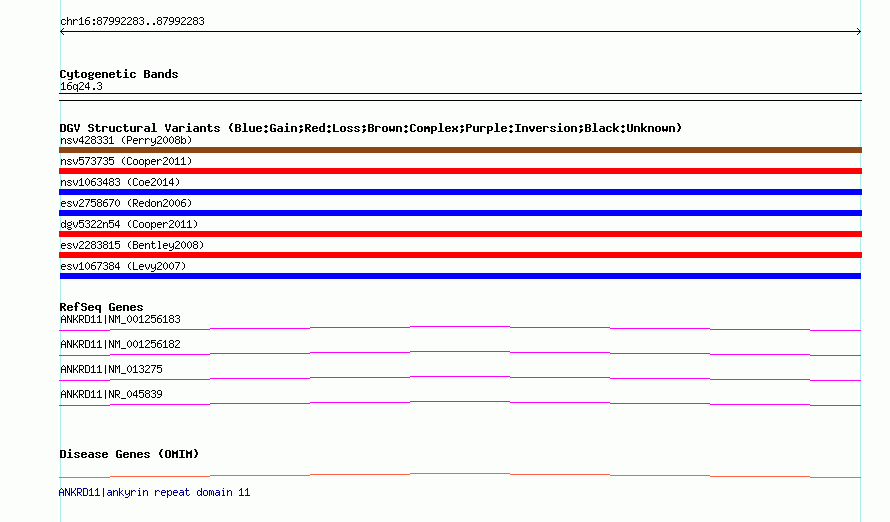Click the chr16:87992283..87992283 coordinate label

pyautogui.click(x=132, y=21)
